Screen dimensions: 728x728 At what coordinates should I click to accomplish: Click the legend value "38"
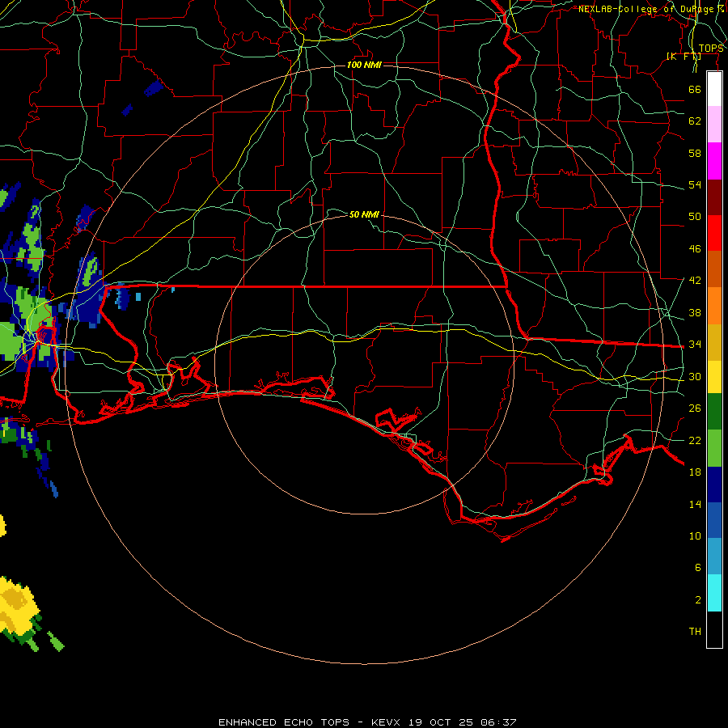[x=695, y=312]
